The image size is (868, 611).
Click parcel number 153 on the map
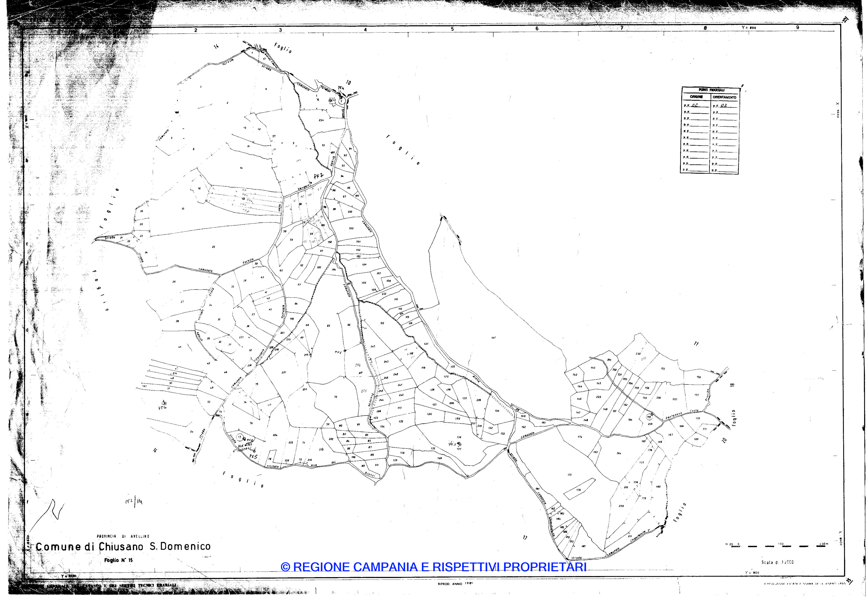(663, 369)
